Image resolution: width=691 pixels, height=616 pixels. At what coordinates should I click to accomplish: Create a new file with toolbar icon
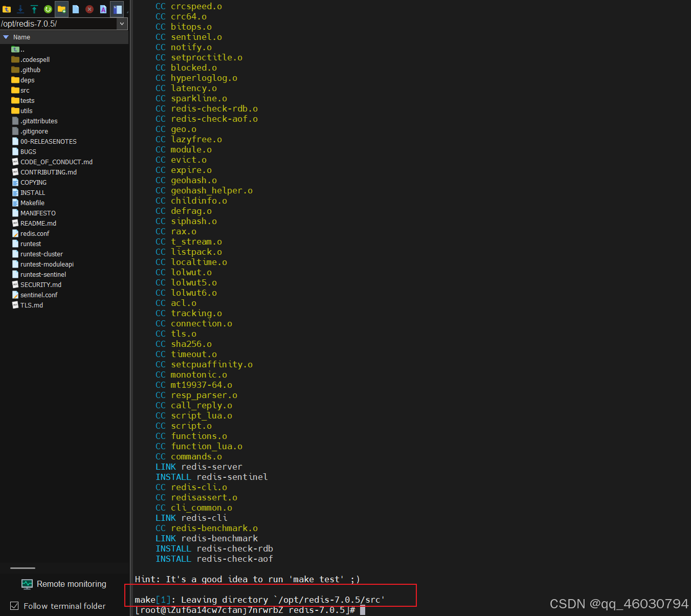click(x=76, y=9)
